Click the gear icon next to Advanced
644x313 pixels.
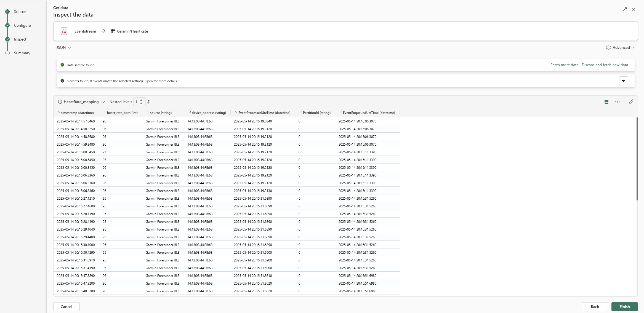point(608,47)
